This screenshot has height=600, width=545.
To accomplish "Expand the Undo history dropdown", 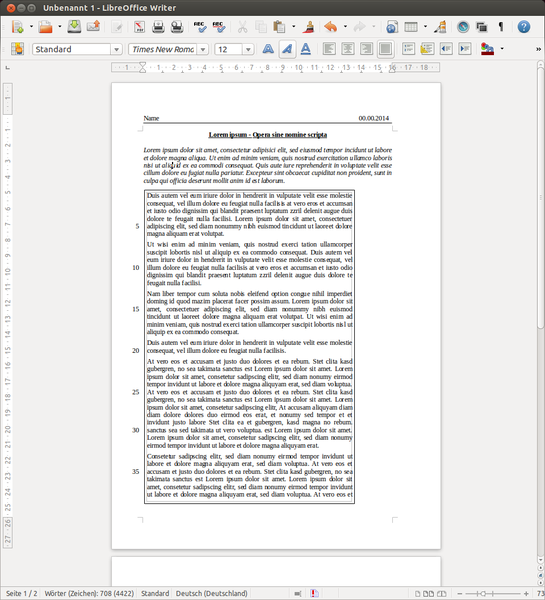I will coord(345,27).
